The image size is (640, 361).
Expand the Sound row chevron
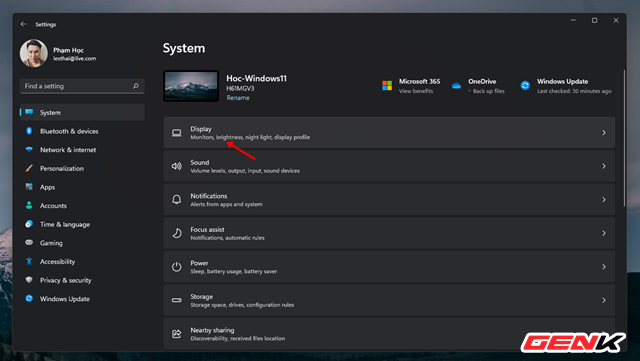tap(604, 166)
